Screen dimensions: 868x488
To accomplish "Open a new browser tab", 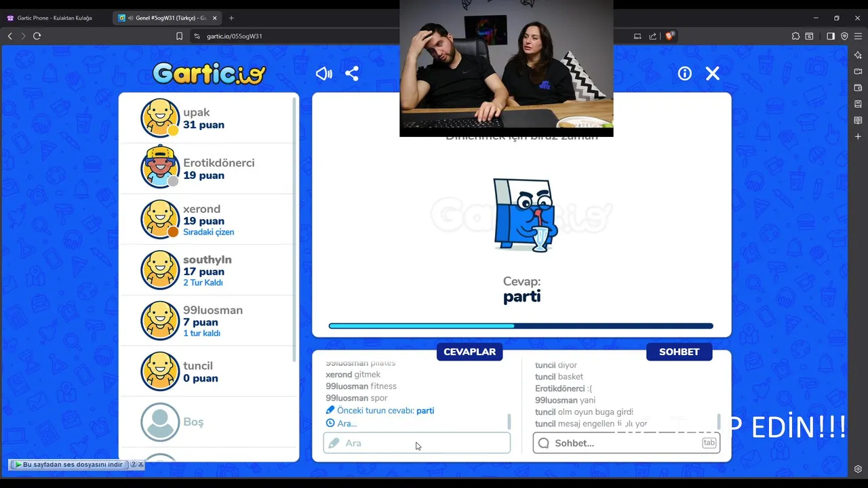I will pyautogui.click(x=231, y=18).
